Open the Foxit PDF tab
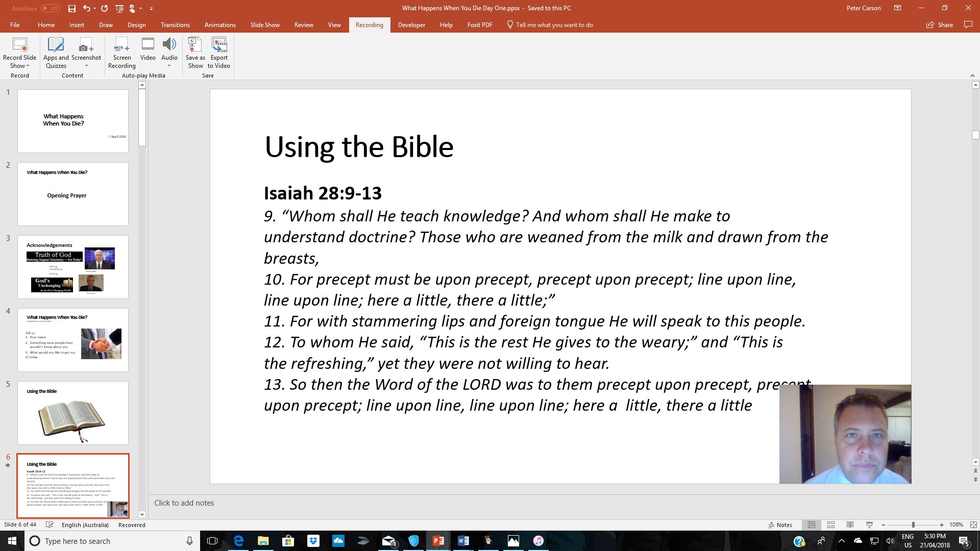980x551 pixels. click(479, 24)
